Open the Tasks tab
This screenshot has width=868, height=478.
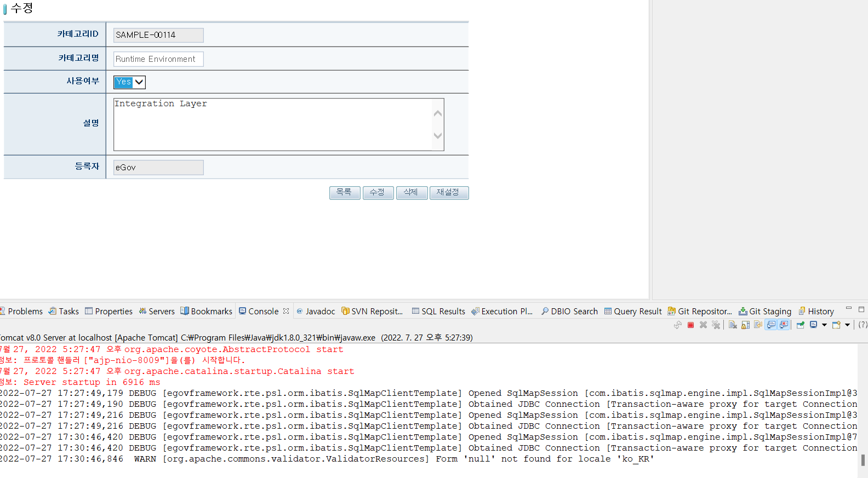point(64,312)
